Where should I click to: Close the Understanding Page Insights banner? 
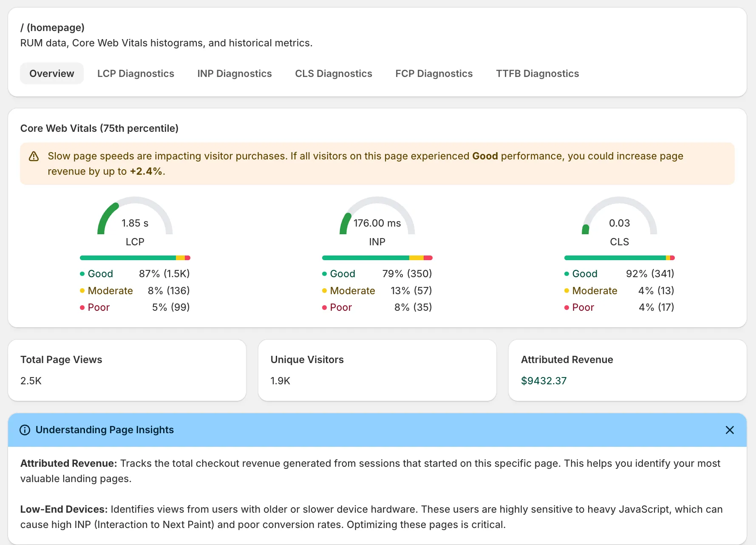pyautogui.click(x=730, y=430)
